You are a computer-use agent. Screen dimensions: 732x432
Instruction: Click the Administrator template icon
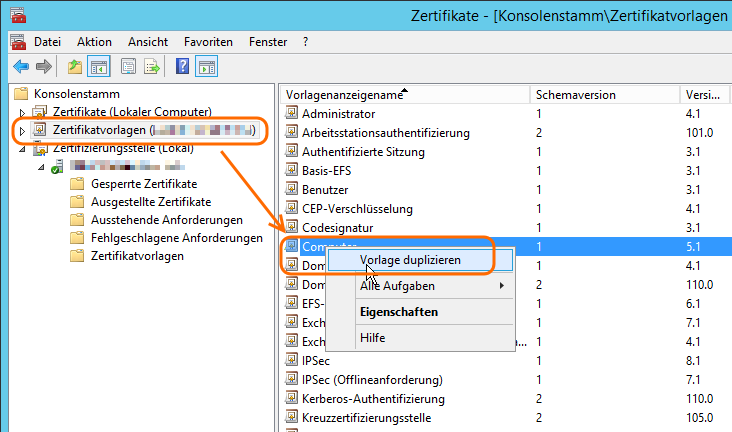click(292, 114)
